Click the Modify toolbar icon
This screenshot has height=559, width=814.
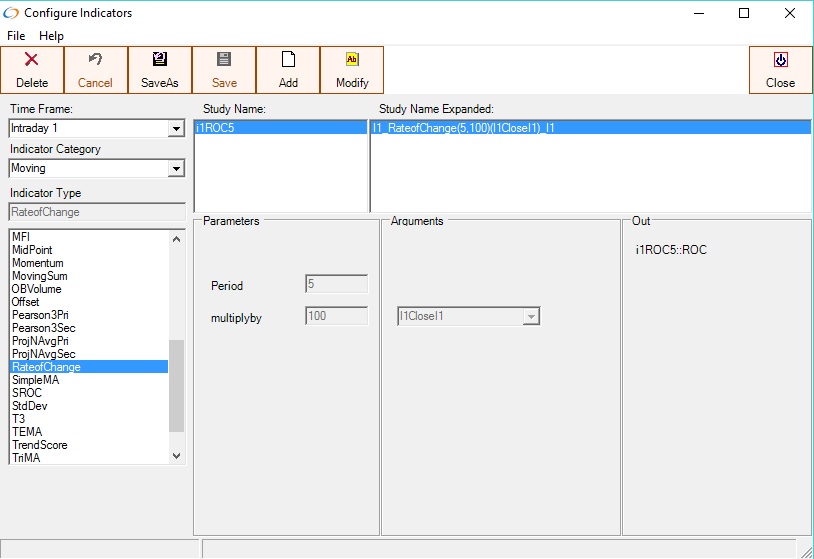352,60
